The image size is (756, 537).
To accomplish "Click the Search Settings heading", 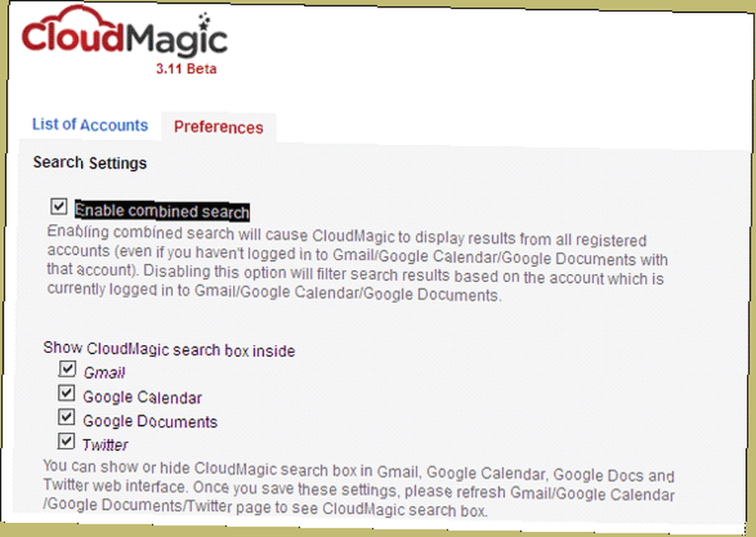I will point(90,163).
